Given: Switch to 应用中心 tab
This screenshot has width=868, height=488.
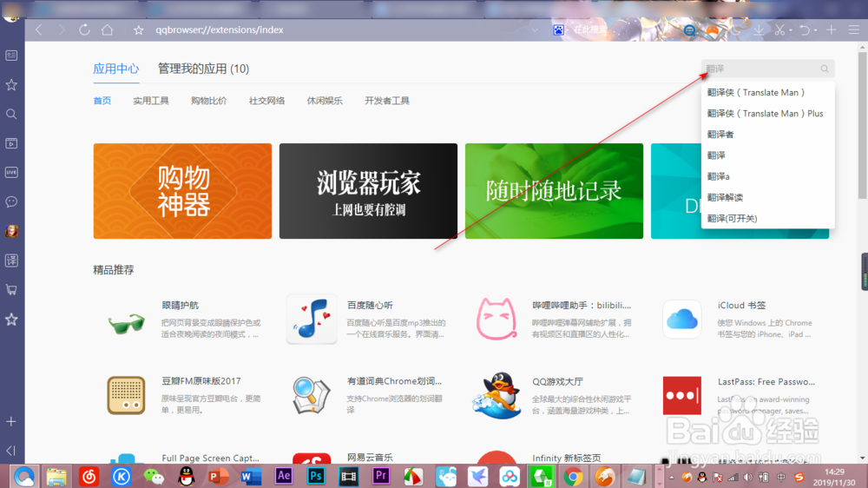Looking at the screenshot, I should click(115, 69).
